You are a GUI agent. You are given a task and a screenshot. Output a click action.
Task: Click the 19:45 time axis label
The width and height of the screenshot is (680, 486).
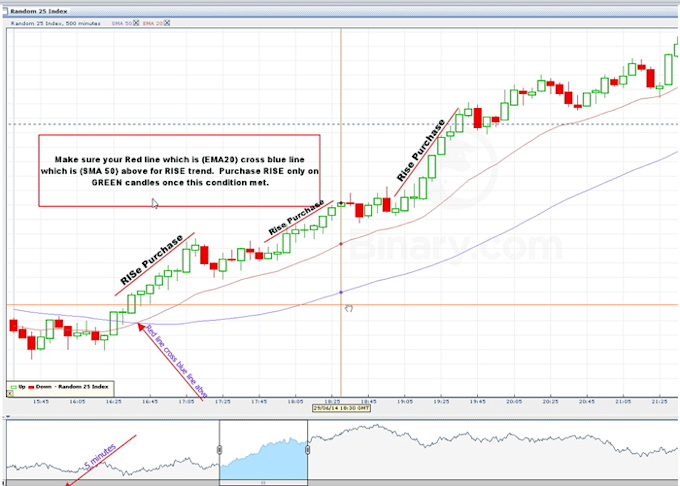(478, 401)
